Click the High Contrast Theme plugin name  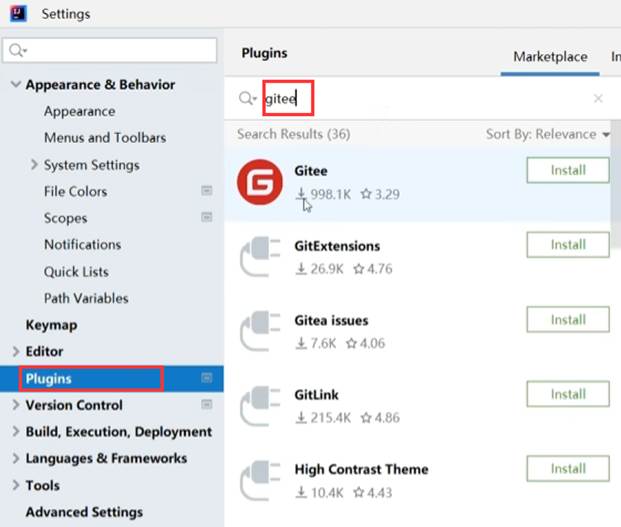(361, 470)
